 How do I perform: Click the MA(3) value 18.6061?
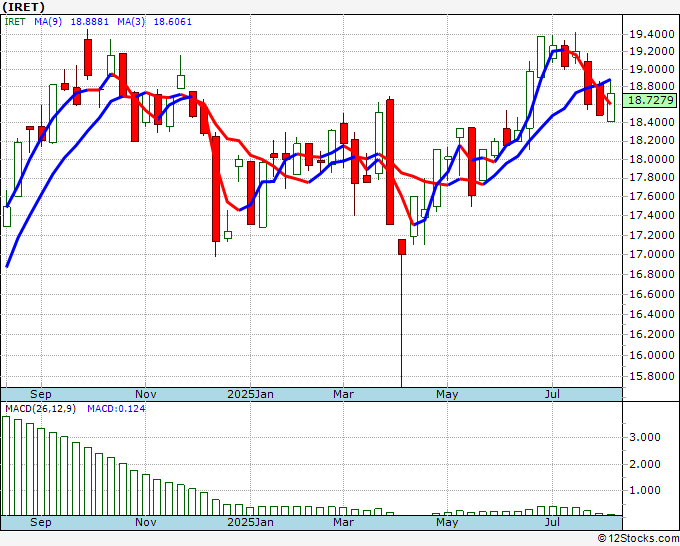tap(173, 22)
